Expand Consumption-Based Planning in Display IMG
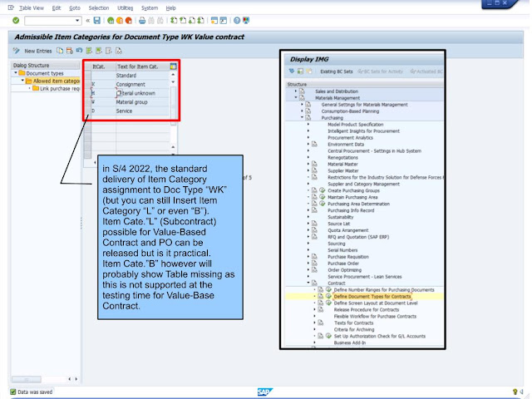This screenshot has width=532, height=399. coord(302,111)
